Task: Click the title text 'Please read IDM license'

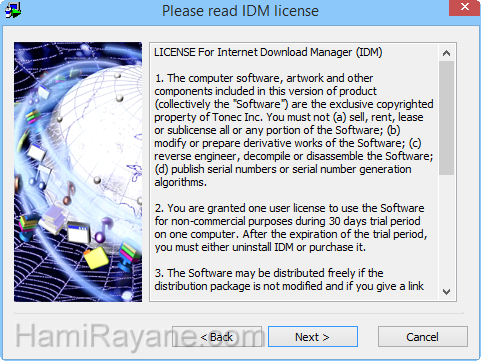Action: click(x=240, y=11)
